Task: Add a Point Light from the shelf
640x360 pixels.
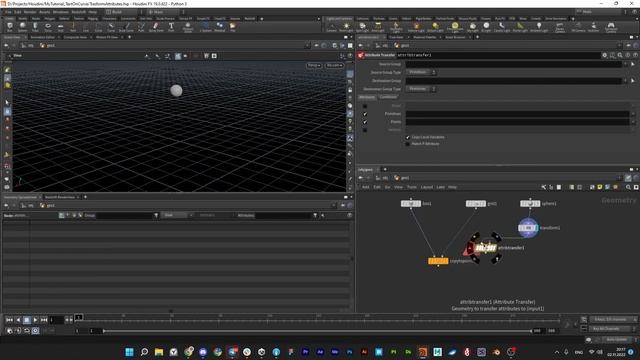Action: coord(346,27)
